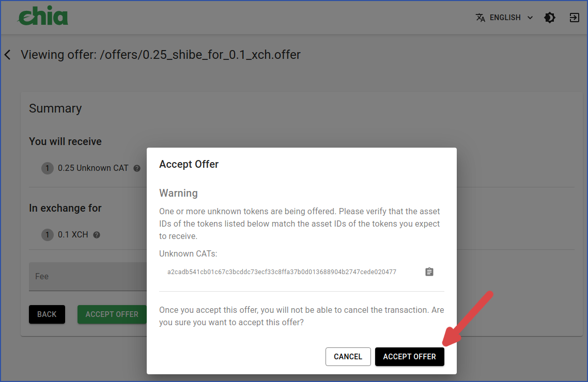Click help icon beside 0.1 XCH

(x=97, y=235)
